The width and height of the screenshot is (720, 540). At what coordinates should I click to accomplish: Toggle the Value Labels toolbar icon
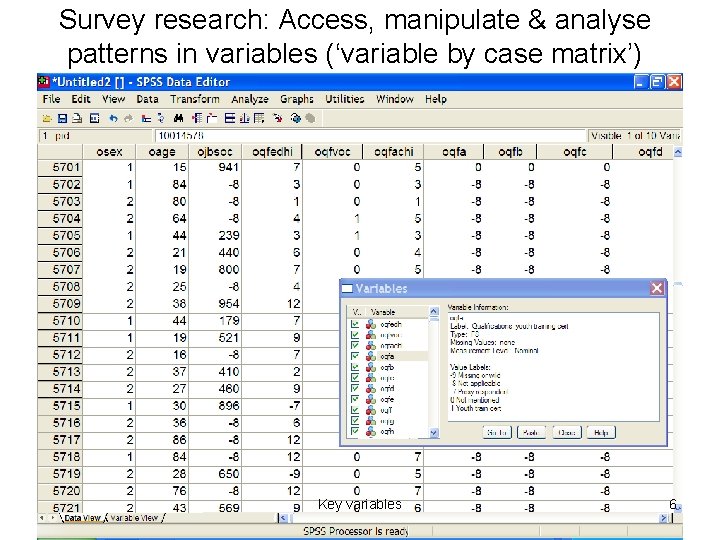pyautogui.click(x=278, y=118)
